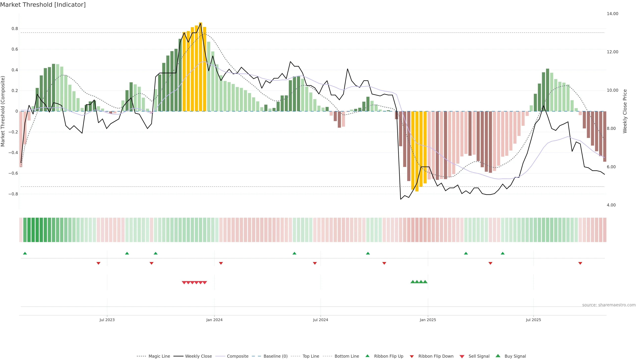The height and width of the screenshot is (362, 644).
Task: Click the Jan 2024 axis label
Action: coord(214,320)
